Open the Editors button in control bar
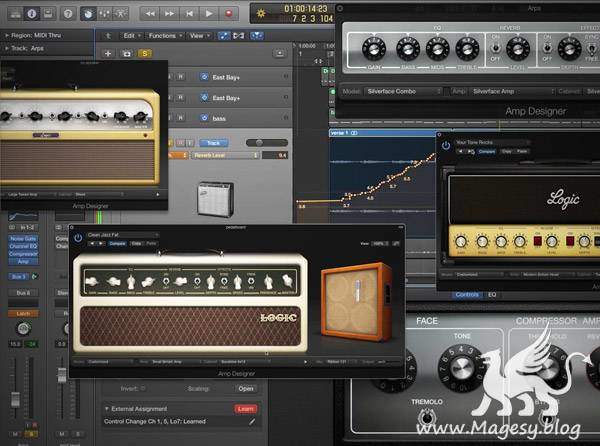The height and width of the screenshot is (446, 600). pos(121,14)
